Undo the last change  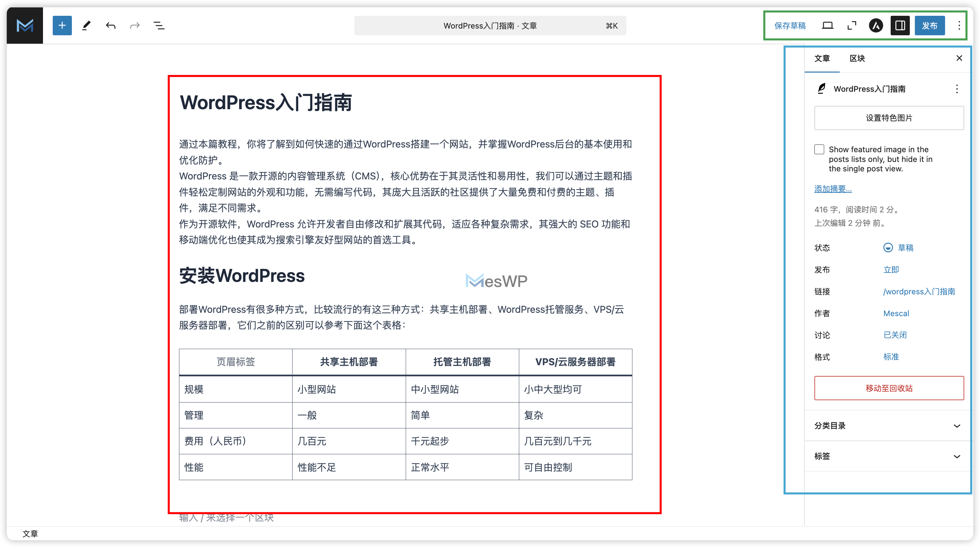click(111, 26)
